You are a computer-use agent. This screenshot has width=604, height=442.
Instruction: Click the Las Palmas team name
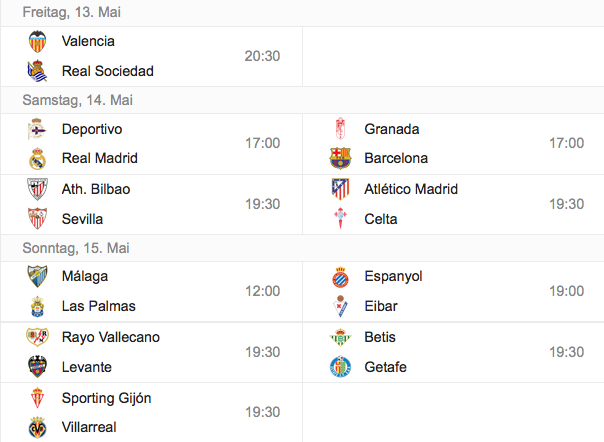(x=99, y=306)
